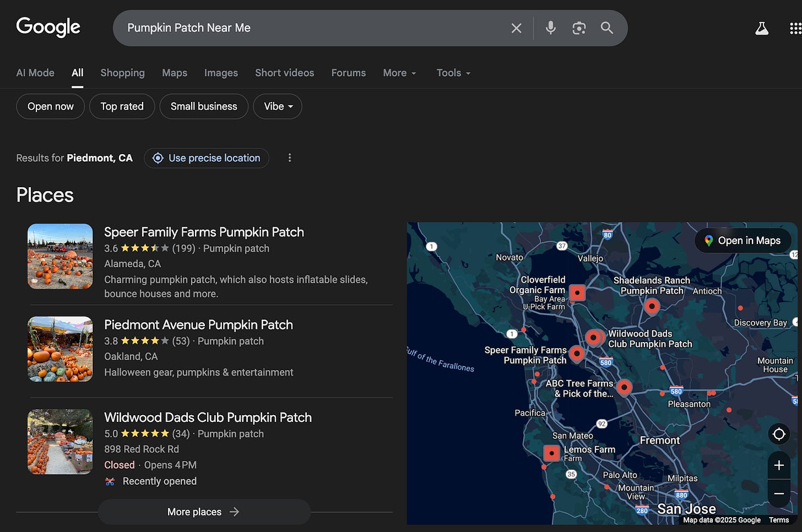Switch to Shopping tab

point(122,73)
